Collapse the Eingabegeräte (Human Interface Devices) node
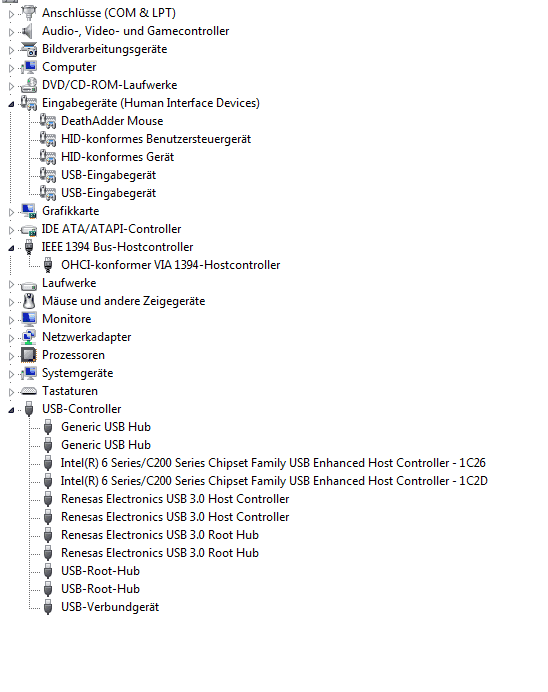Screen dimensions: 548x692 [x=11, y=104]
